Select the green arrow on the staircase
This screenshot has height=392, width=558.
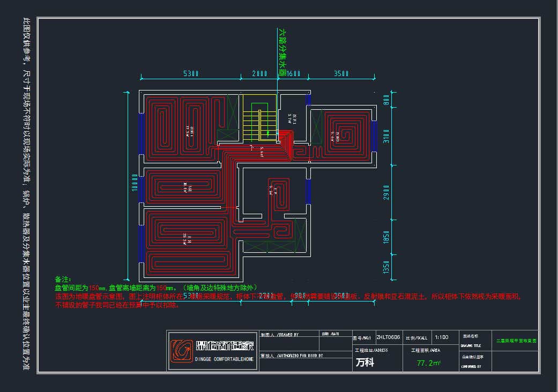coord(269,131)
